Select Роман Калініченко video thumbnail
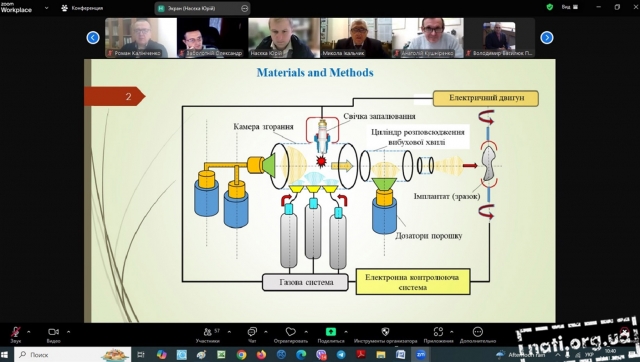 141,38
